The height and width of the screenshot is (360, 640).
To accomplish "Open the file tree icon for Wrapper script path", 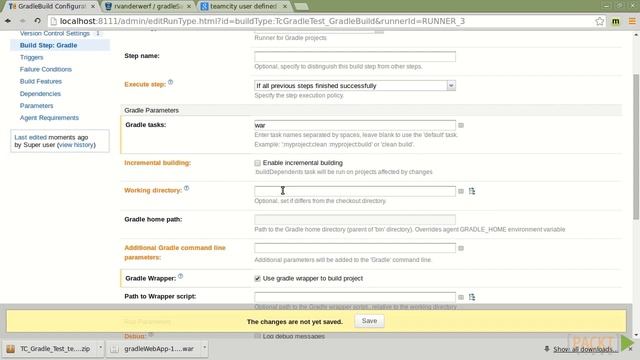I will point(472,297).
